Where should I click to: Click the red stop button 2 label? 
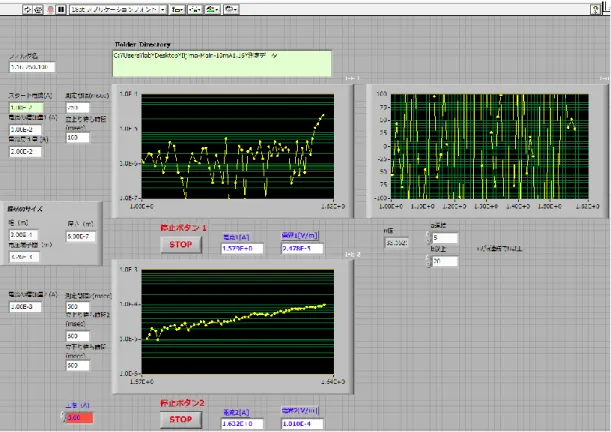[182, 403]
